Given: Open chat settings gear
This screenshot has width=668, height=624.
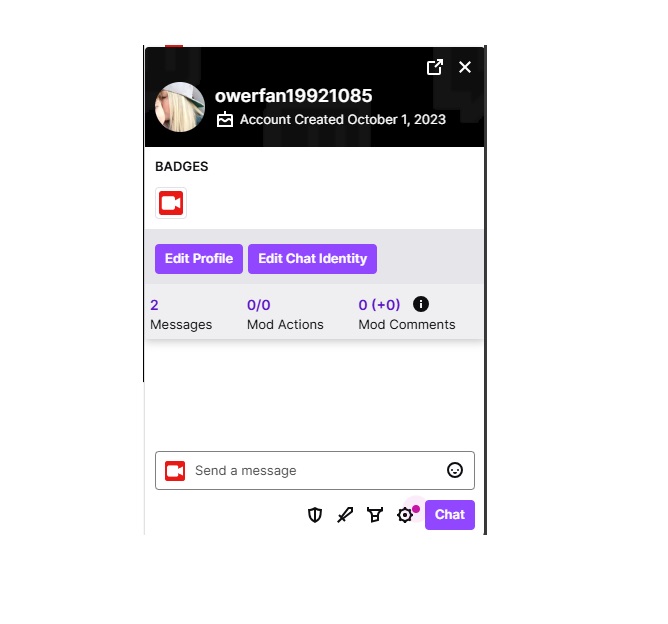Looking at the screenshot, I should pyautogui.click(x=405, y=515).
